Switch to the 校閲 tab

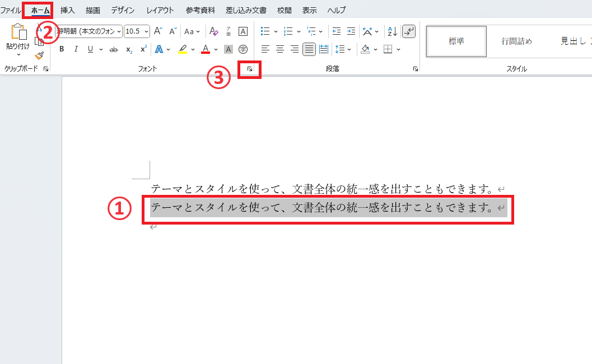click(285, 10)
